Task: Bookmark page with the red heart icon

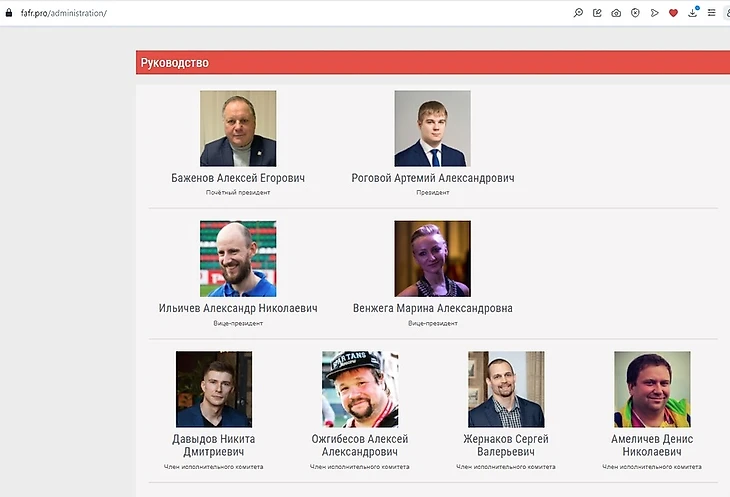Action: [x=673, y=13]
